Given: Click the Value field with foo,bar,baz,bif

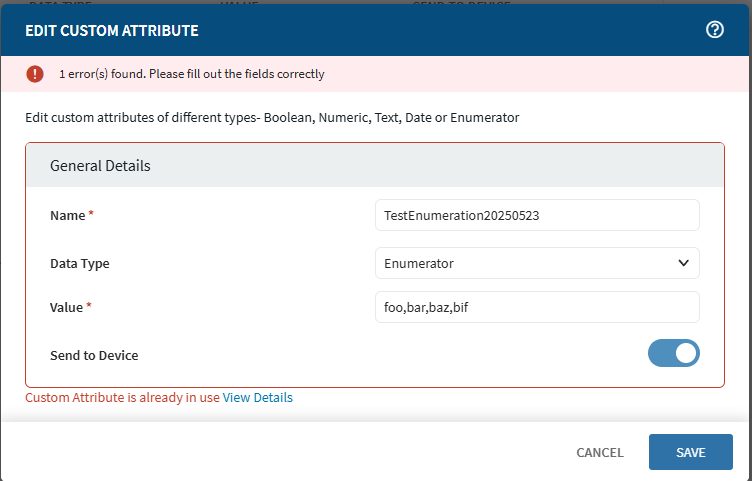Looking at the screenshot, I should [536, 307].
